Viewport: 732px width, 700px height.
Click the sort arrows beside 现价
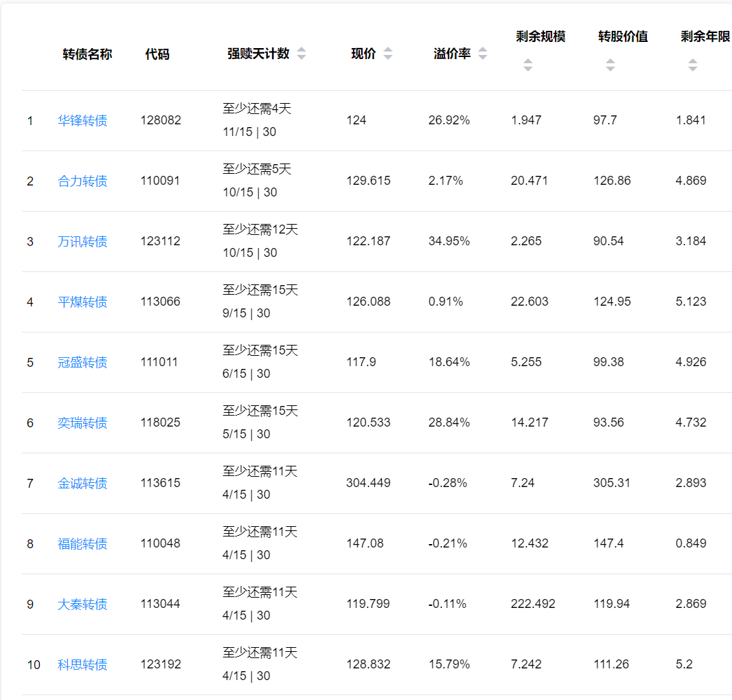388,54
